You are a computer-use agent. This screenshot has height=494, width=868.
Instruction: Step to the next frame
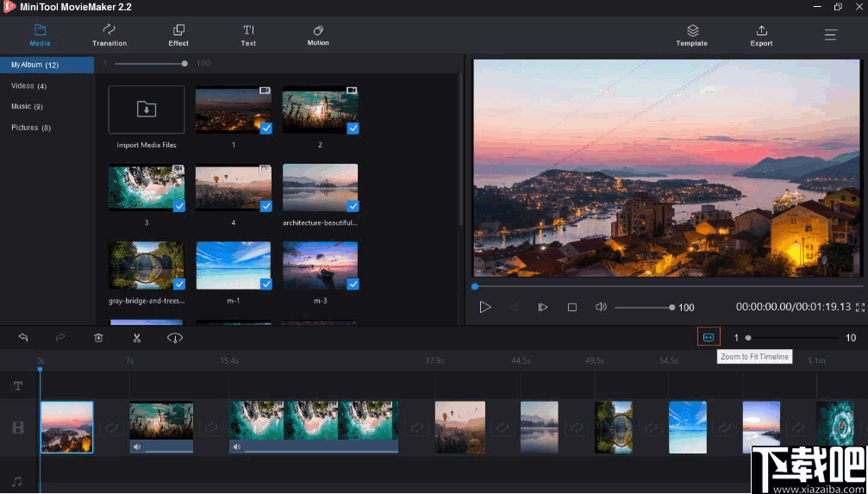tap(543, 307)
